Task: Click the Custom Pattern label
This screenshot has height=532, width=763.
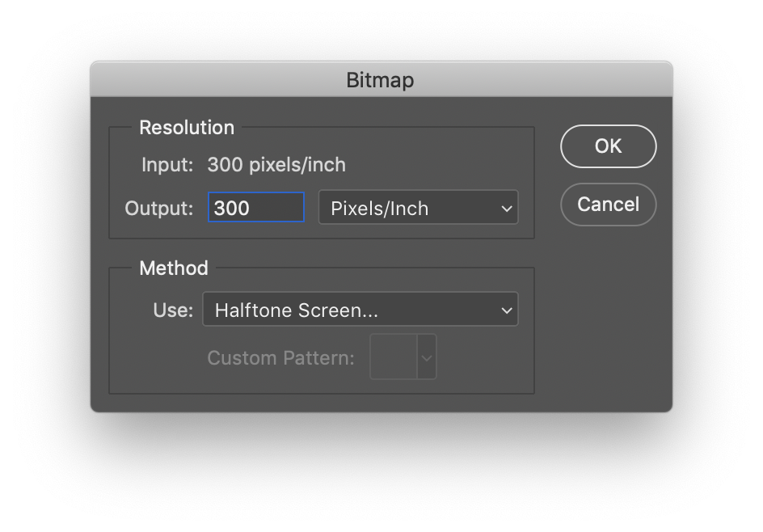Action: [x=280, y=358]
